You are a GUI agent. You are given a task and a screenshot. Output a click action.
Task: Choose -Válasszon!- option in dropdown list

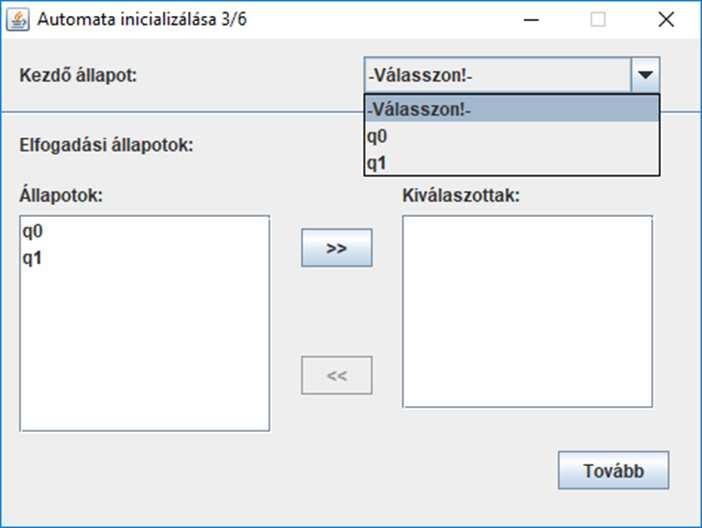[512, 109]
